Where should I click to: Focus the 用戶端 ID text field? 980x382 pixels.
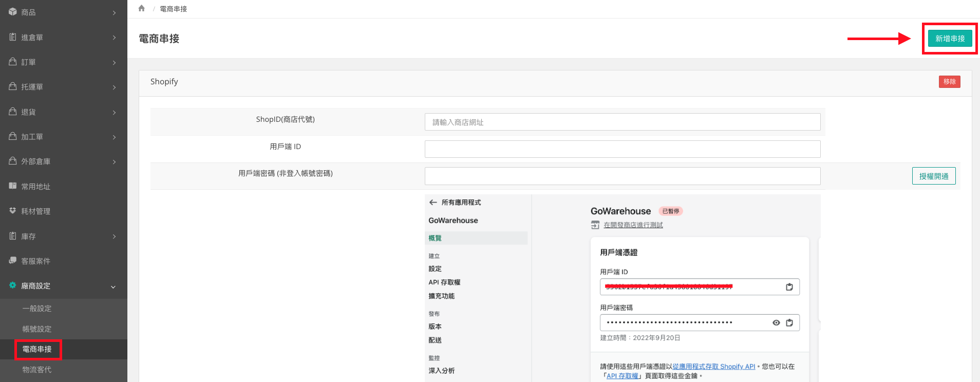(x=622, y=149)
